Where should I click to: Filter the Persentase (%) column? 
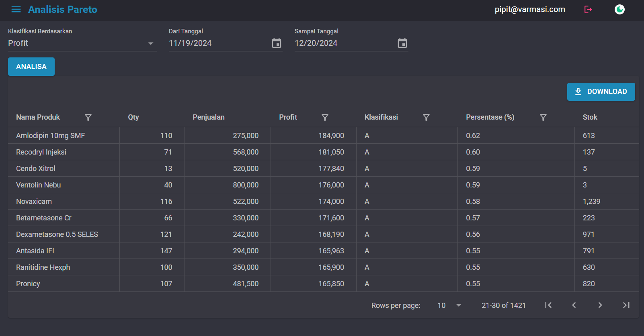tap(543, 117)
